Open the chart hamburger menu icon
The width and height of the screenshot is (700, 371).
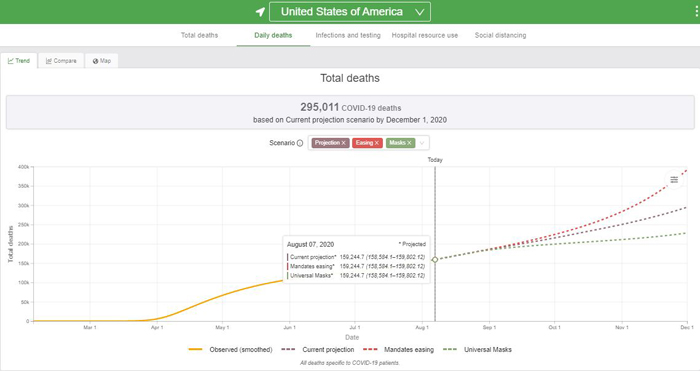pos(674,180)
